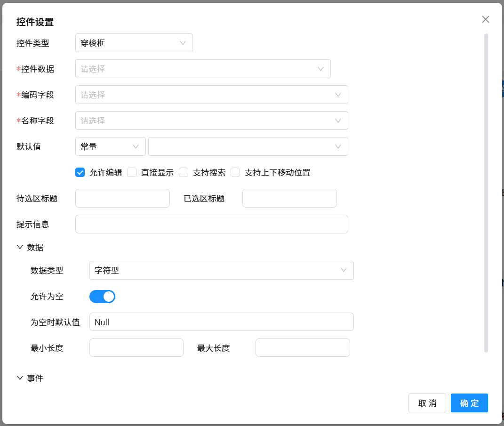Toggle the 允许为空 switch off
Screen dimensions: 504x426
click(x=102, y=297)
